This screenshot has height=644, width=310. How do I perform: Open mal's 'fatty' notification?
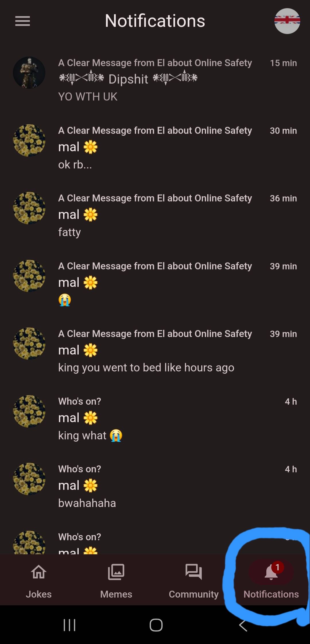click(x=155, y=215)
